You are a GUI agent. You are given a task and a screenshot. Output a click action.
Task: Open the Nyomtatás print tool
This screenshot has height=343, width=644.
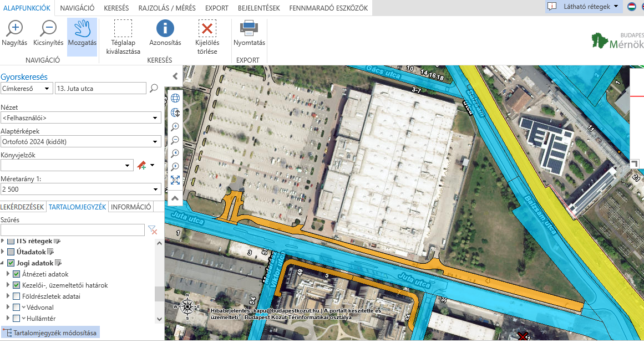point(249,33)
